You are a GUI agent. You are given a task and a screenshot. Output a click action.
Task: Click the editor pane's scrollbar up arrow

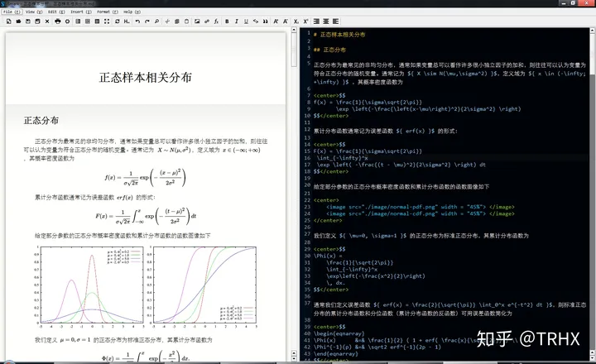[593, 30]
